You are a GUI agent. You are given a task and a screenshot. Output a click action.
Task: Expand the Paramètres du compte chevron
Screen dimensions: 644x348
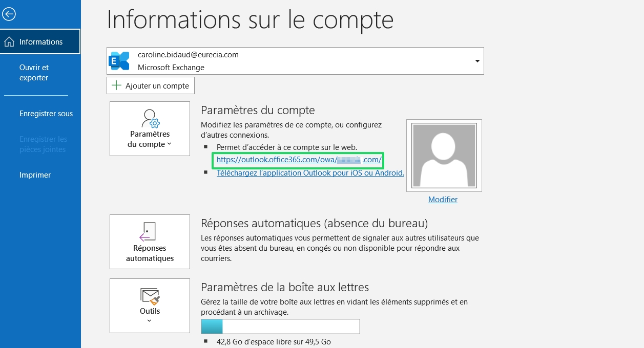[x=170, y=144]
